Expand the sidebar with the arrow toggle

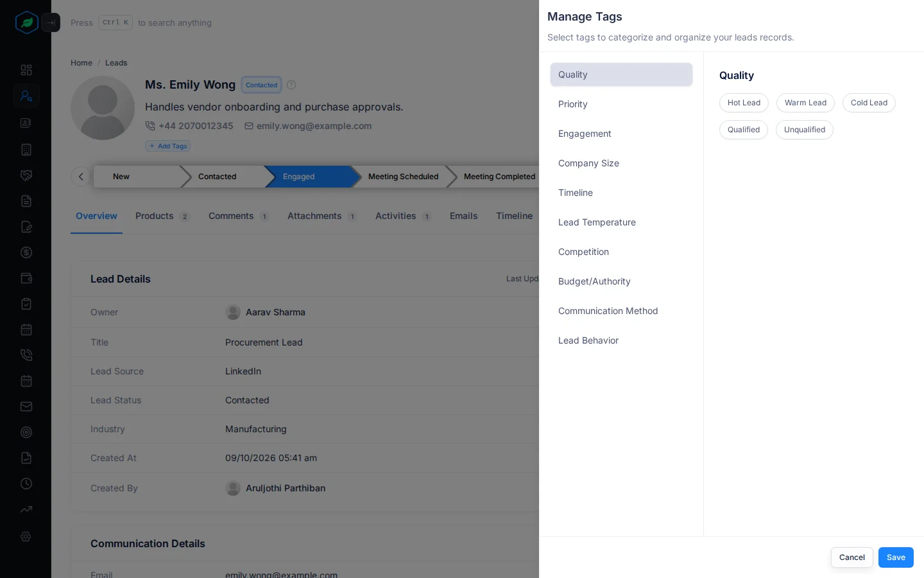(x=51, y=22)
